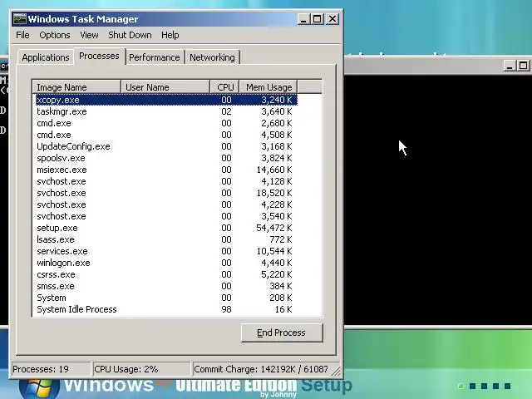Open the View menu
The image size is (532, 399).
coord(89,35)
